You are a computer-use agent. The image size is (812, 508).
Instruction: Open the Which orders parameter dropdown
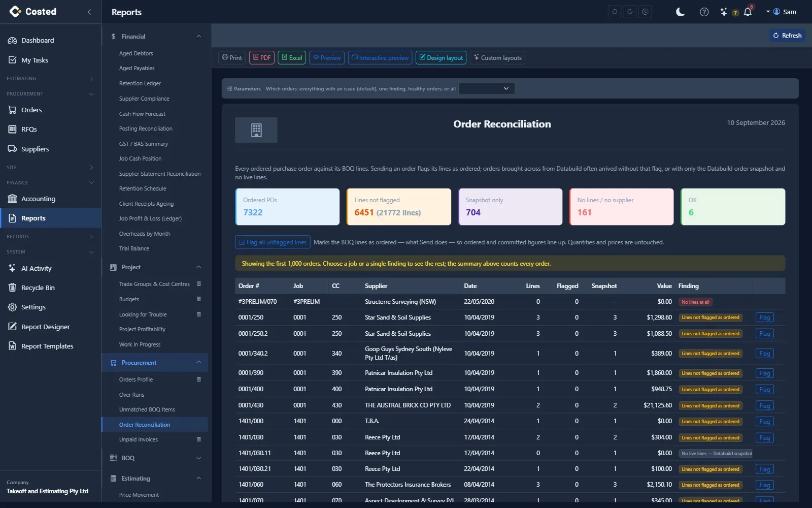487,88
